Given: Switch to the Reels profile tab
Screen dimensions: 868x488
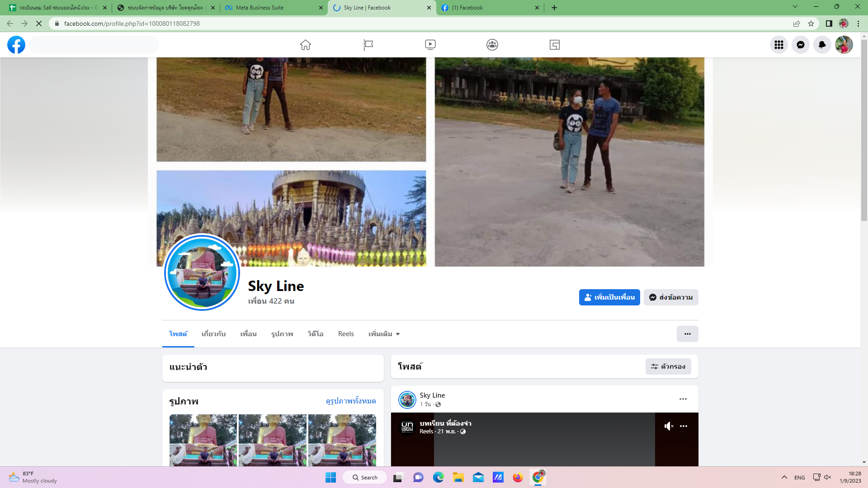Looking at the screenshot, I should point(346,334).
